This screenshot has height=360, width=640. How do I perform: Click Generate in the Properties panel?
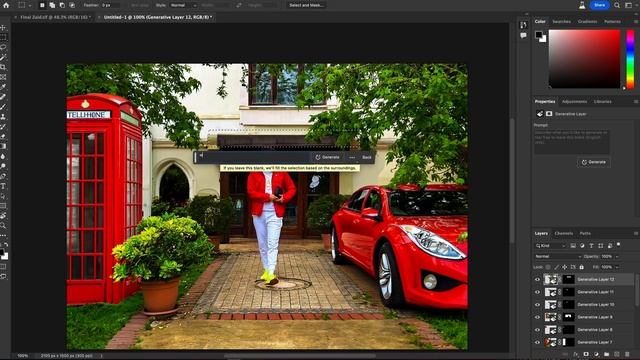tap(594, 162)
